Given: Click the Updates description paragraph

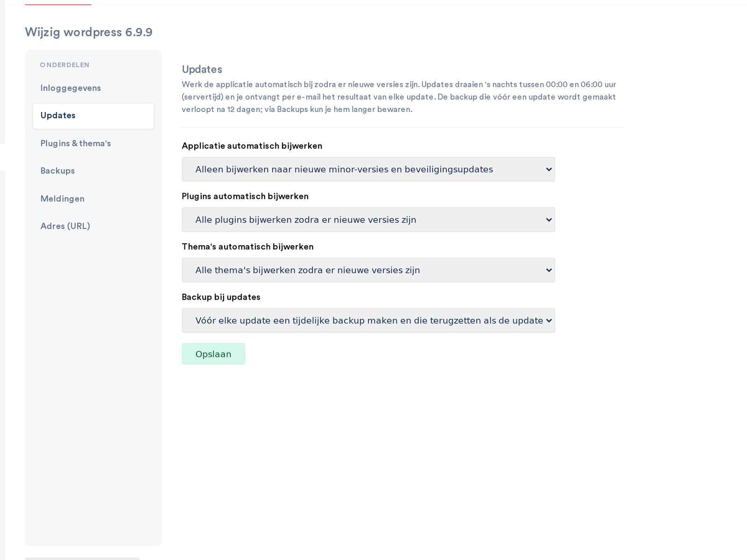Looking at the screenshot, I should pos(399,97).
